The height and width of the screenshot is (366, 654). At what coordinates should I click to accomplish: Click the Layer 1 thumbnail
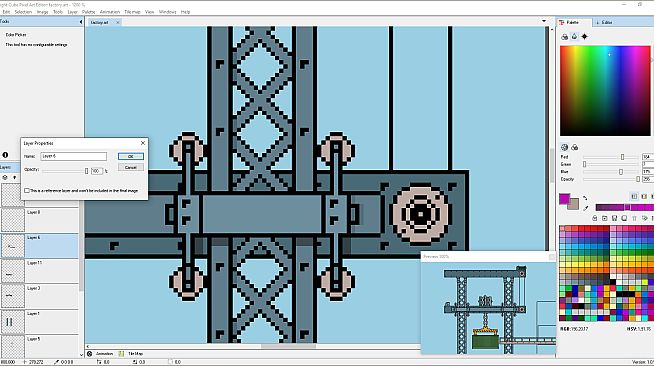point(13,322)
